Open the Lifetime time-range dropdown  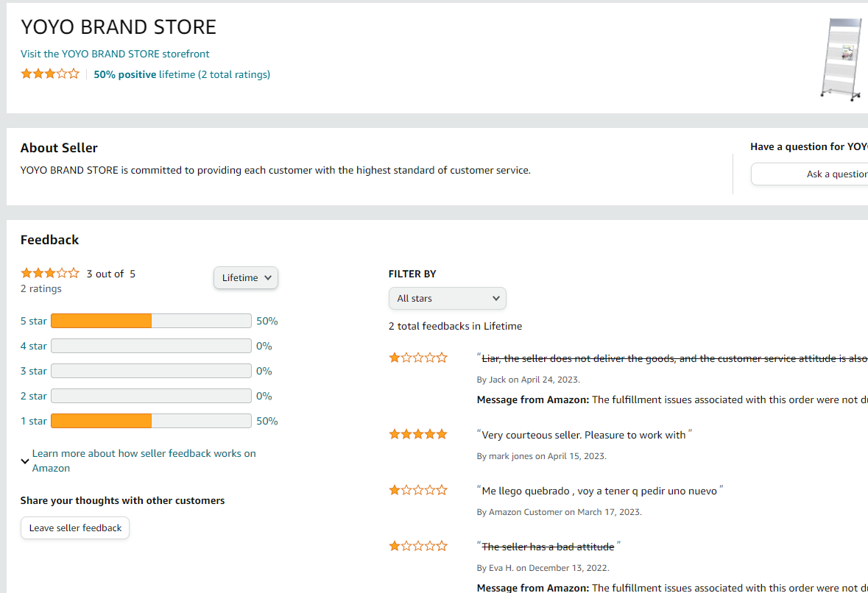pos(246,278)
